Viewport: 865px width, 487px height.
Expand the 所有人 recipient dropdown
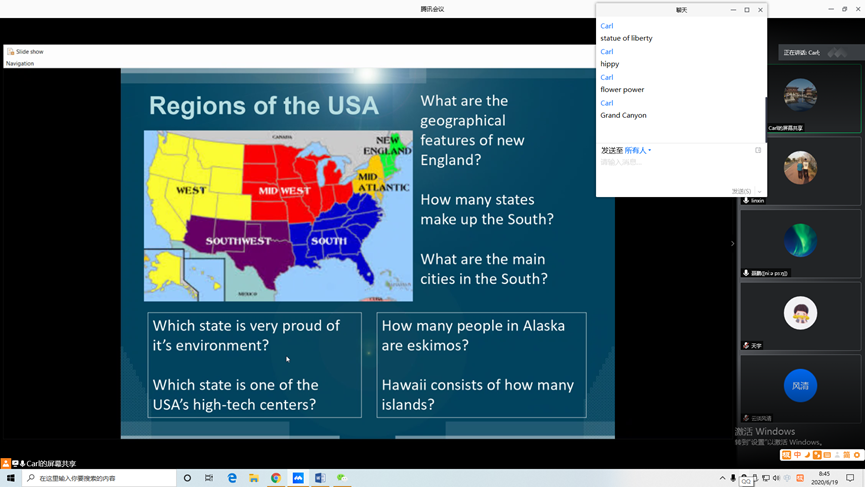tap(637, 150)
